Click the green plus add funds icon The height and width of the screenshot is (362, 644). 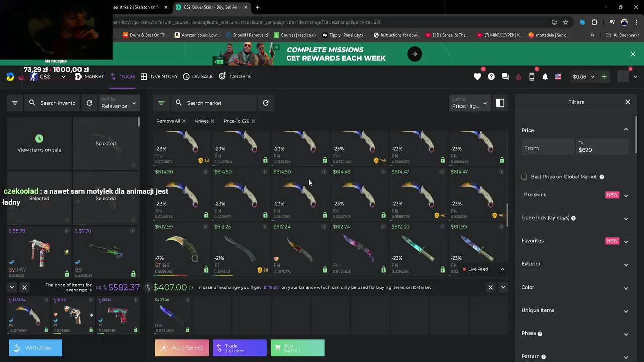click(604, 76)
